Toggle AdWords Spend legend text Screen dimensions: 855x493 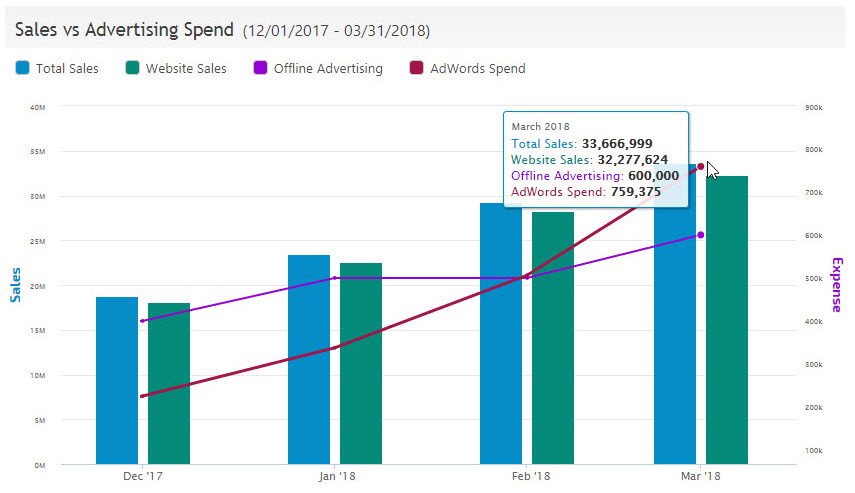[x=477, y=69]
